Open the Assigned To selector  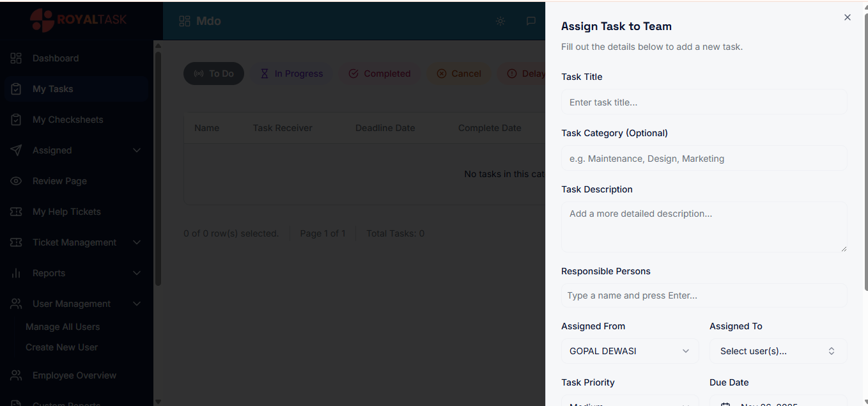point(778,351)
